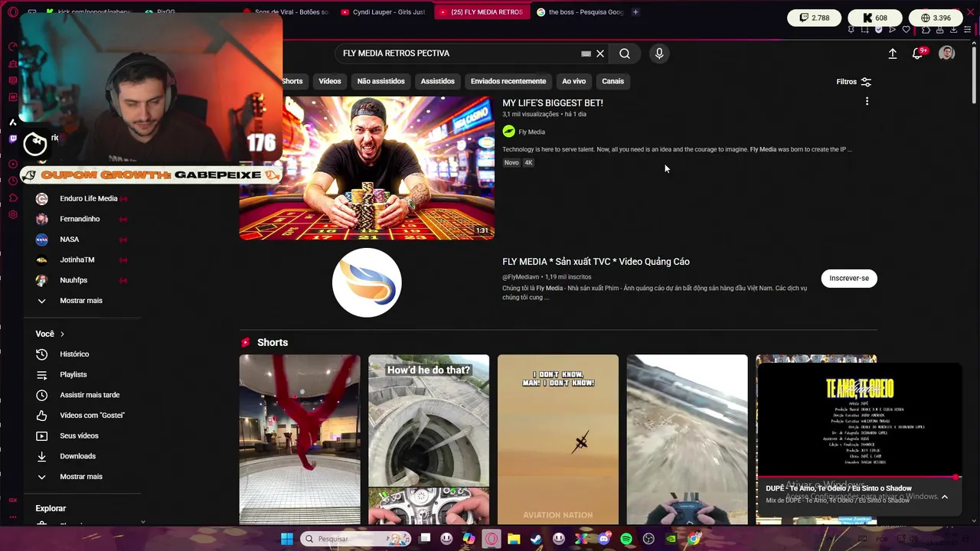Open the Filtros search filters
Viewport: 980px width, 551px height.
tap(854, 82)
